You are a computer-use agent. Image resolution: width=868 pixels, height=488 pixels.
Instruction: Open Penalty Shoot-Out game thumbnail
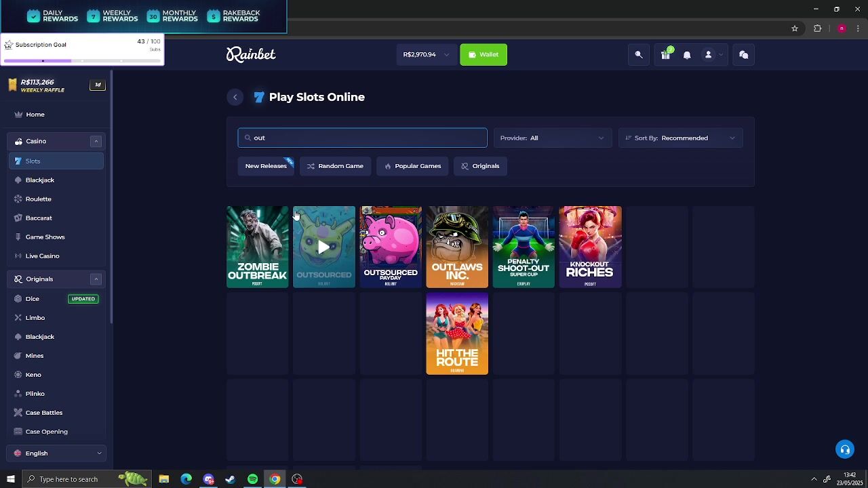(524, 247)
